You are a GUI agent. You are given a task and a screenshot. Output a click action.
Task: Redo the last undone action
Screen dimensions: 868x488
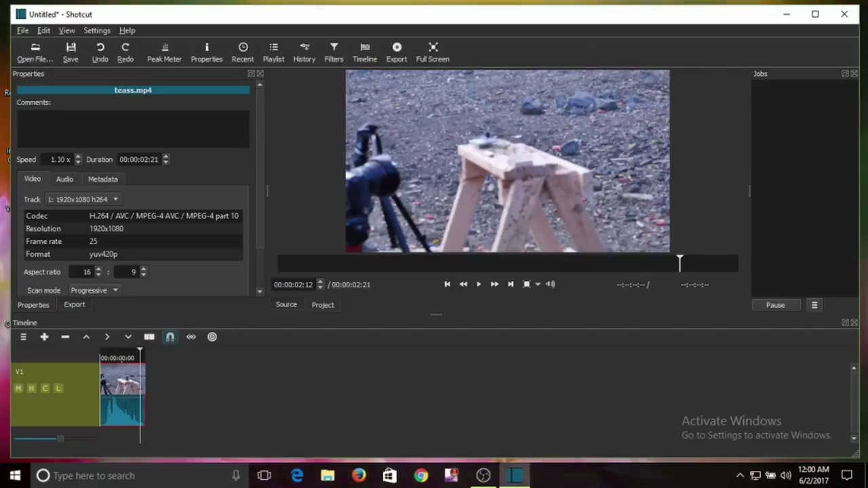click(125, 52)
